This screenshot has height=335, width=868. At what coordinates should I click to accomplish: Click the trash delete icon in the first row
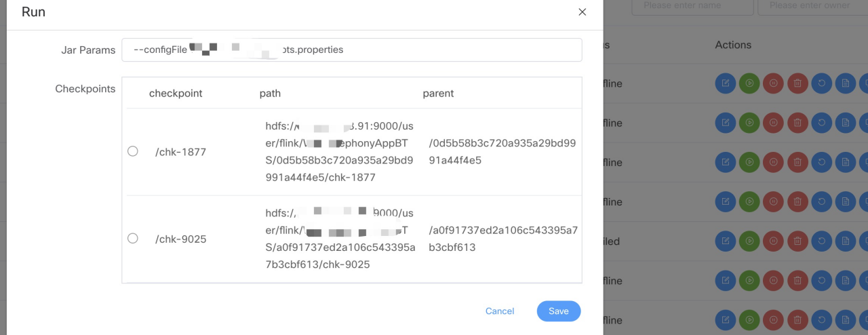(797, 83)
